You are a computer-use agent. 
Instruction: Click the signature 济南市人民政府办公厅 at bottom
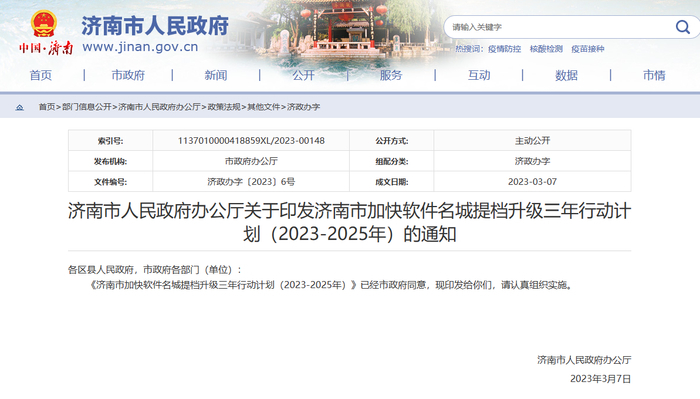click(584, 360)
